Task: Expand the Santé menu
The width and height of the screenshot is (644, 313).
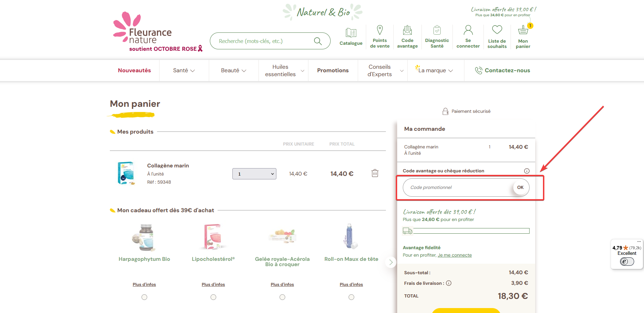Action: click(184, 70)
